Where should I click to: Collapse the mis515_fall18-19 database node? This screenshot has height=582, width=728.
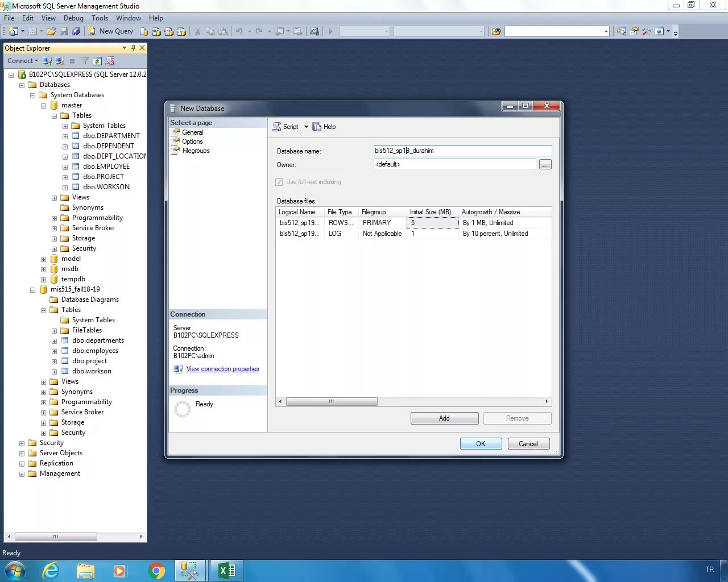coord(32,290)
